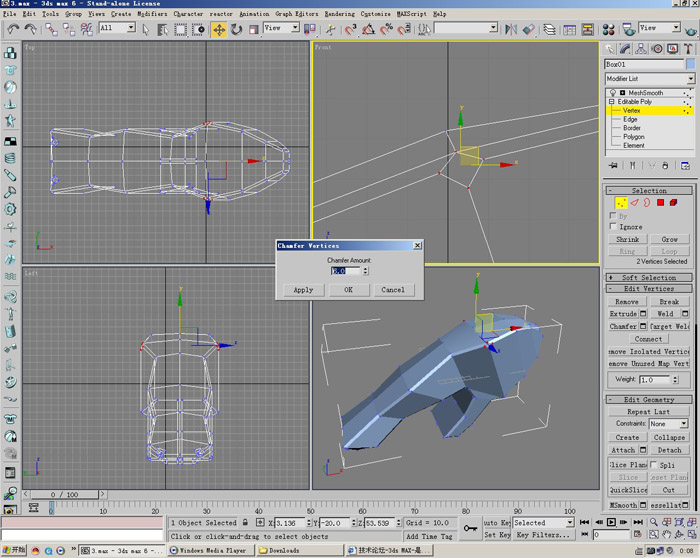Expand the Soft Selection rollout
700x558 pixels.
point(649,277)
